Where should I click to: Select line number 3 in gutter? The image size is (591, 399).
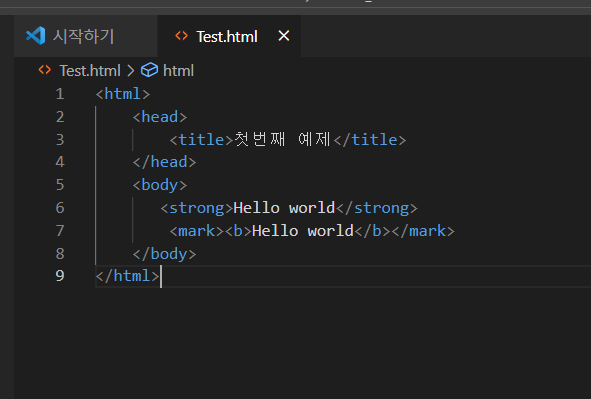(60, 140)
